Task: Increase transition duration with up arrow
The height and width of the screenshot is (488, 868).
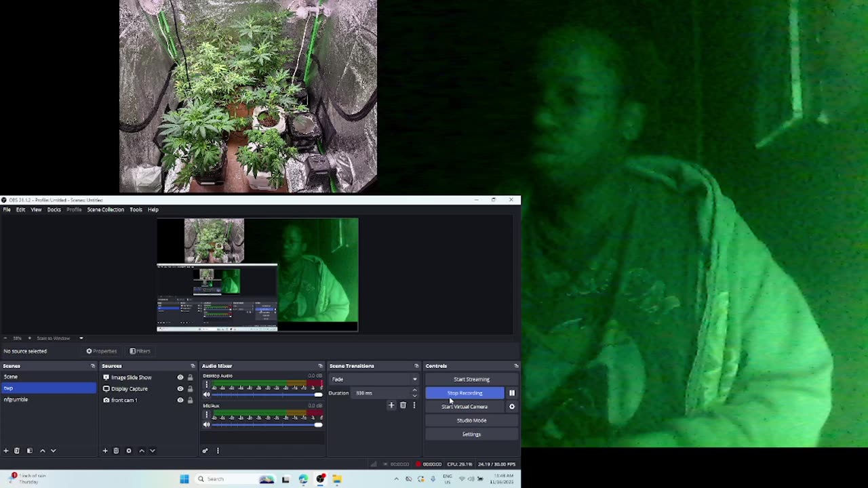Action: pos(414,390)
